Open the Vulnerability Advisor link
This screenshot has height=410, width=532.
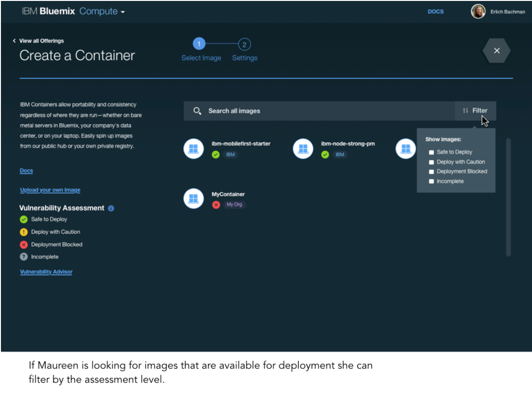(x=46, y=272)
